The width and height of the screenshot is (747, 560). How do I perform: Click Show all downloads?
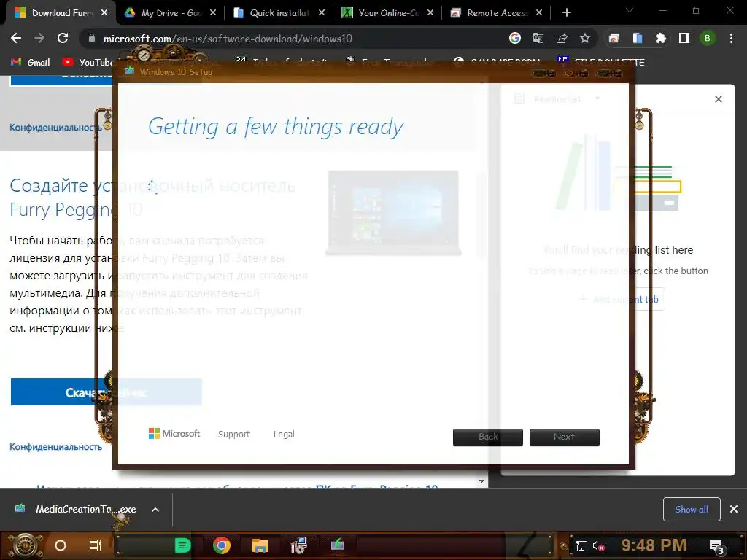[x=692, y=510]
